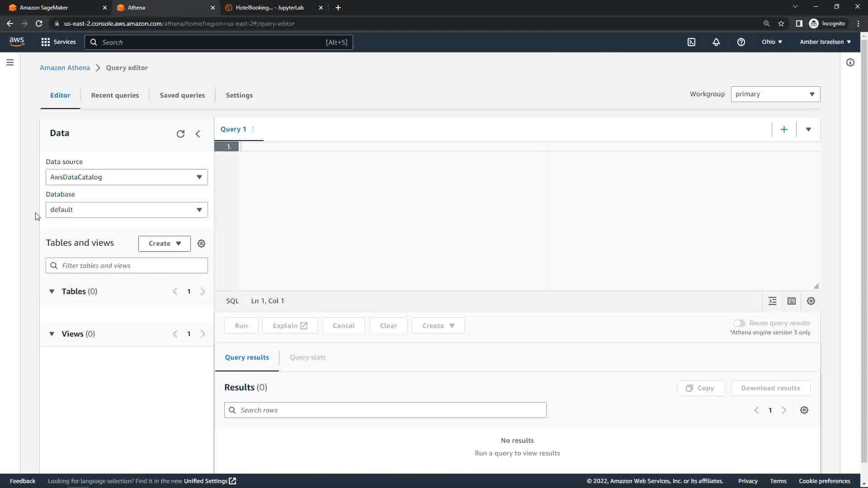
Task: Refresh the Data panel
Action: point(180,134)
